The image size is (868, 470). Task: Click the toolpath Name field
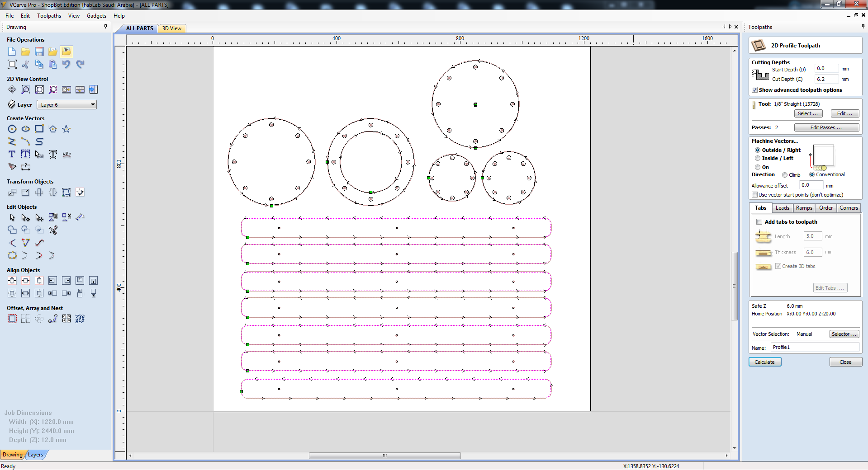coord(815,347)
